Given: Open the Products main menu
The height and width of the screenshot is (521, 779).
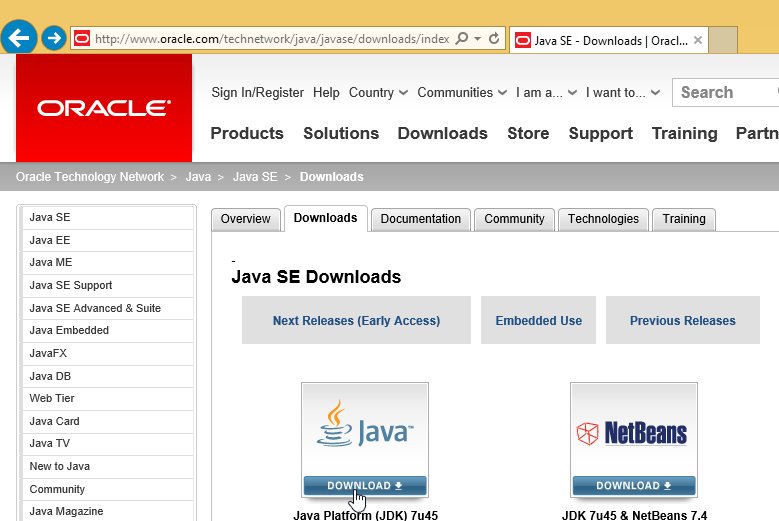Looking at the screenshot, I should [x=247, y=133].
